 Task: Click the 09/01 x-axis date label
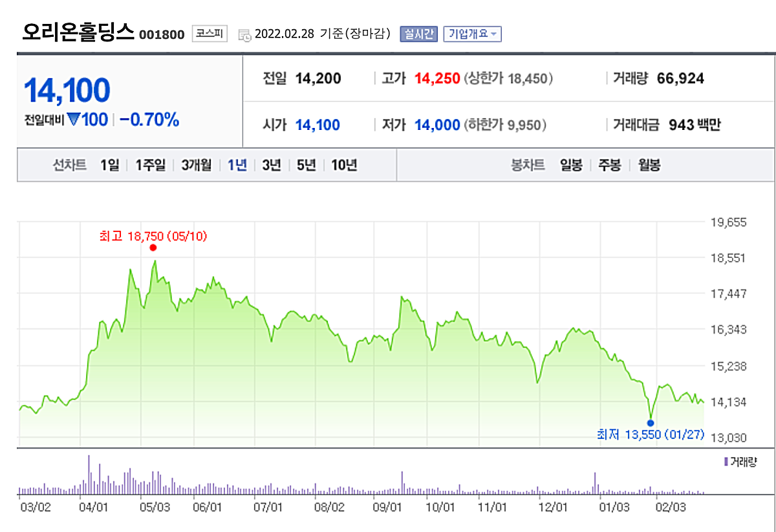point(387,507)
